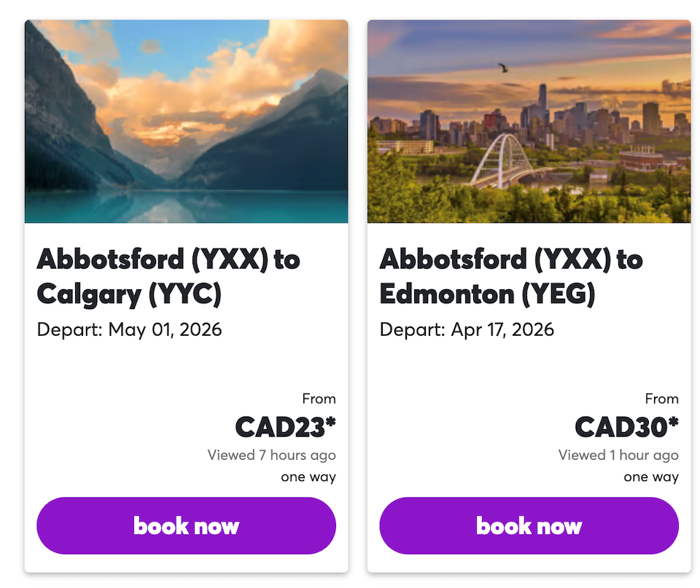700x588 pixels.
Task: Click the Viewed 7 hours ago text
Action: coord(271,455)
